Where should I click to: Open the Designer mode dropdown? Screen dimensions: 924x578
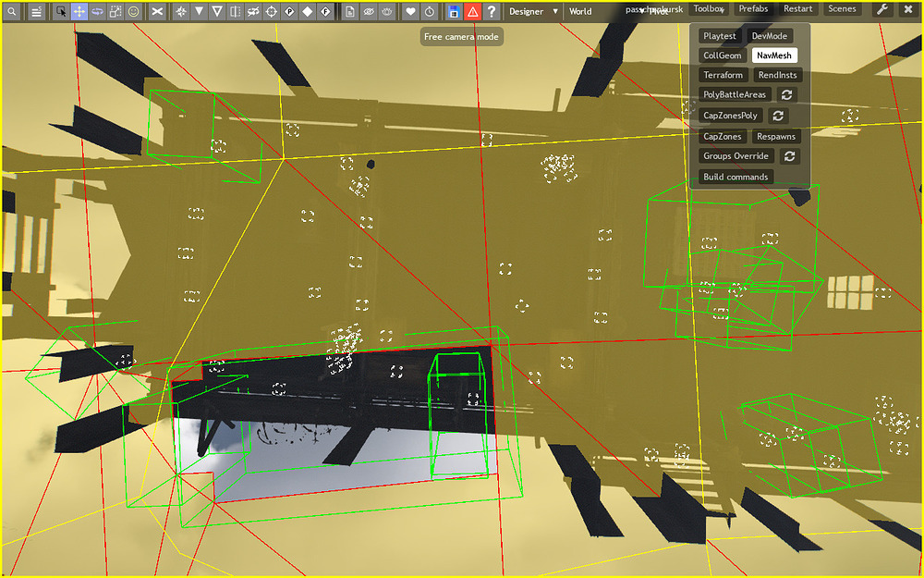(533, 11)
